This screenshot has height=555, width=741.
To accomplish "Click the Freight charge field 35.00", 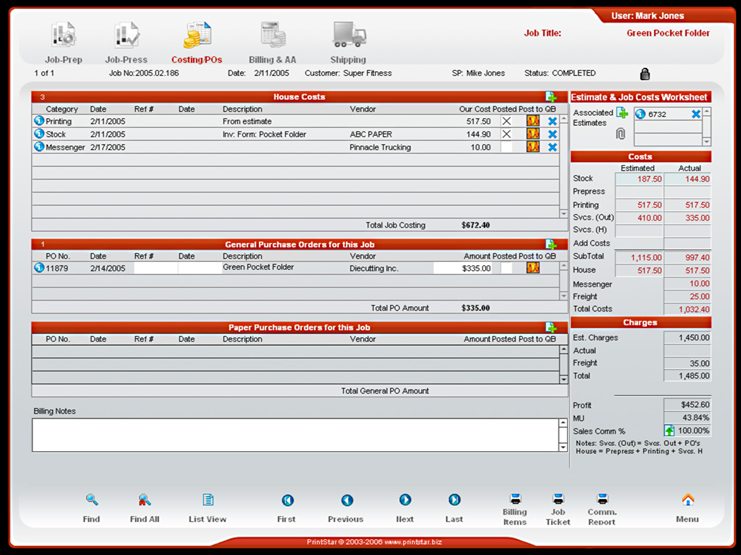I will 688,363.
